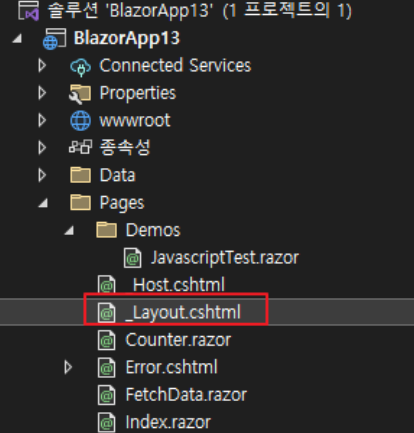Select the Demos folder label

[x=153, y=230]
